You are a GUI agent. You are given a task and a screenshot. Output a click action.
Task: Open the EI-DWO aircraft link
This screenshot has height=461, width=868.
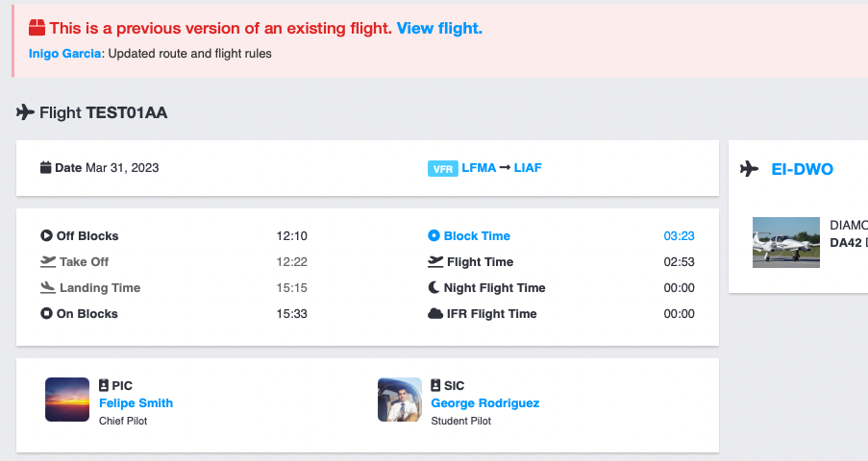pyautogui.click(x=802, y=169)
